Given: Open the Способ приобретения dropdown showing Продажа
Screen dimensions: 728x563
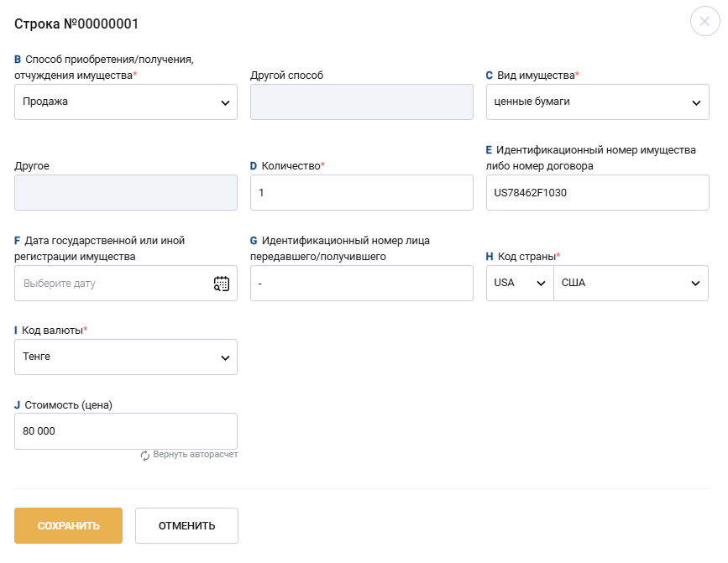Looking at the screenshot, I should 126,102.
